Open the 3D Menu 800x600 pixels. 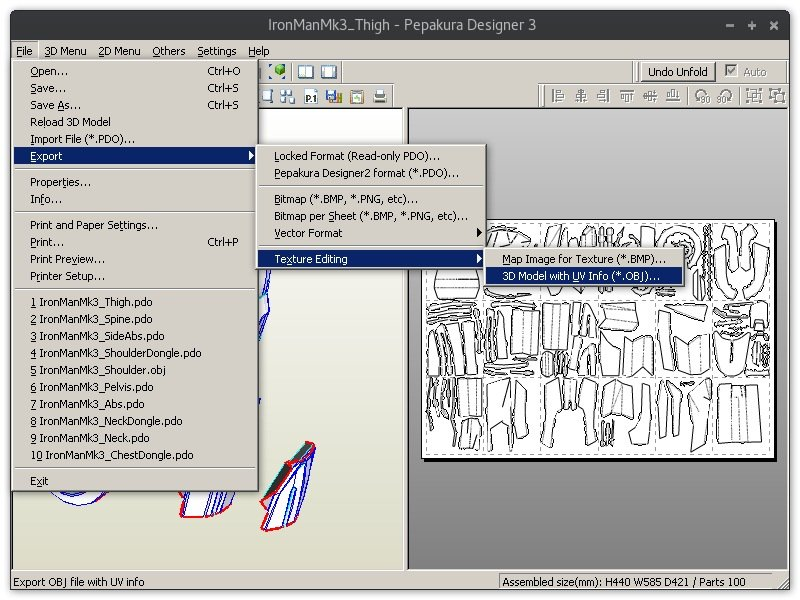coord(65,51)
